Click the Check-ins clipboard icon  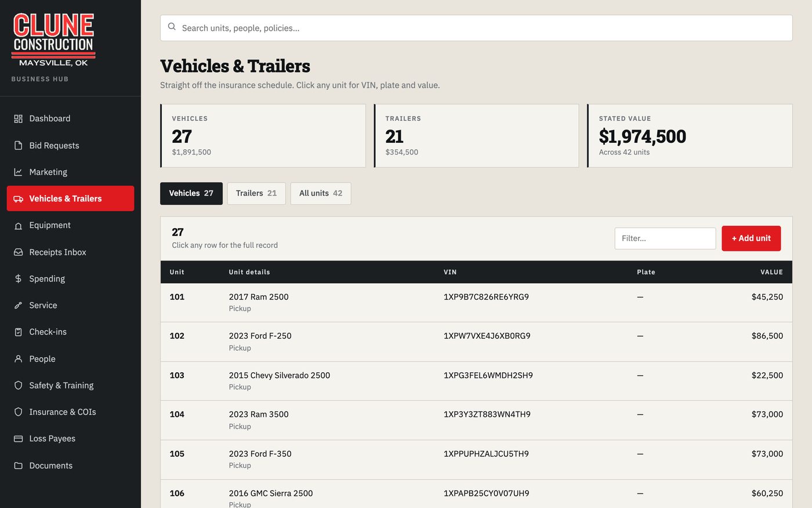18,332
